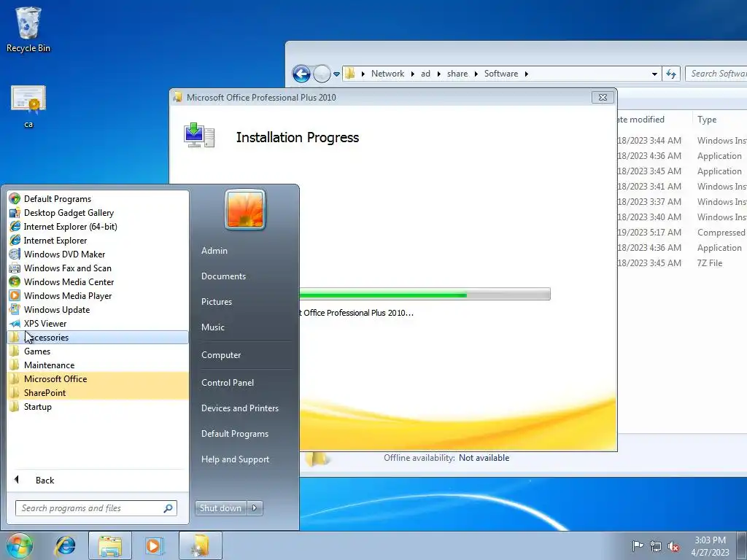Viewport: 747px width, 560px height.
Task: Expand the SharePoint folder
Action: click(x=98, y=392)
